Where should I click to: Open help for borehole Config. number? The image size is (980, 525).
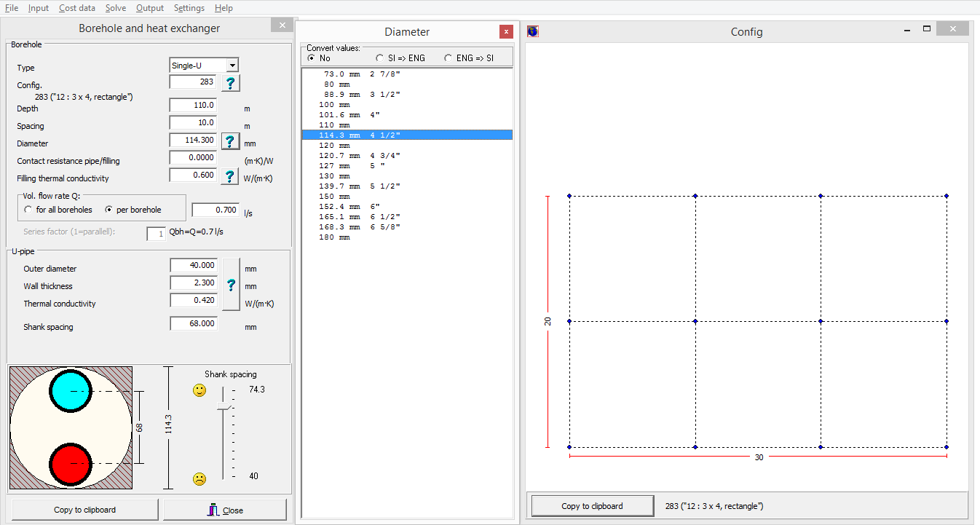click(x=231, y=82)
